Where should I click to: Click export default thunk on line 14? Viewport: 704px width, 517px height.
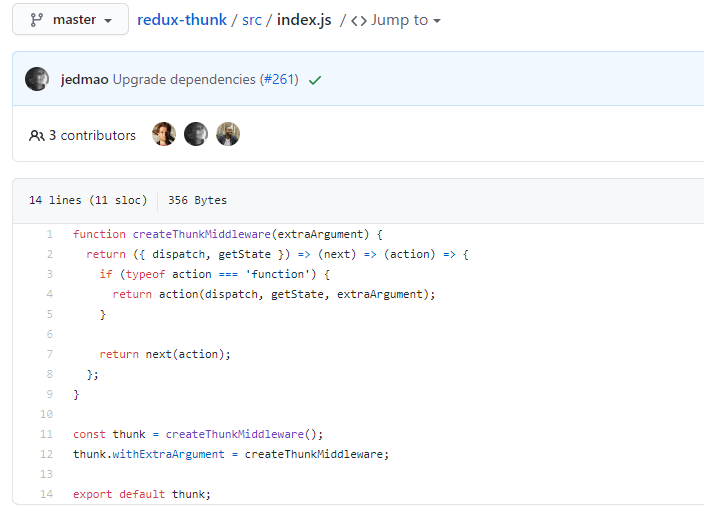click(142, 494)
